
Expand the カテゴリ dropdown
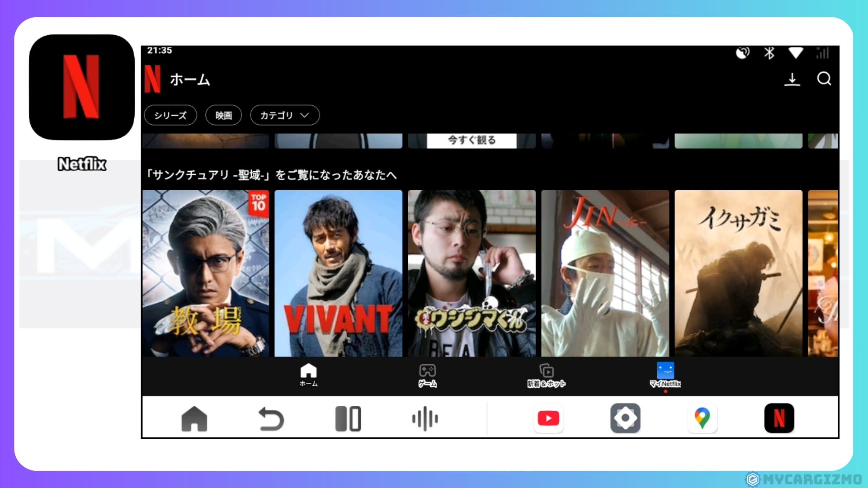pos(285,115)
